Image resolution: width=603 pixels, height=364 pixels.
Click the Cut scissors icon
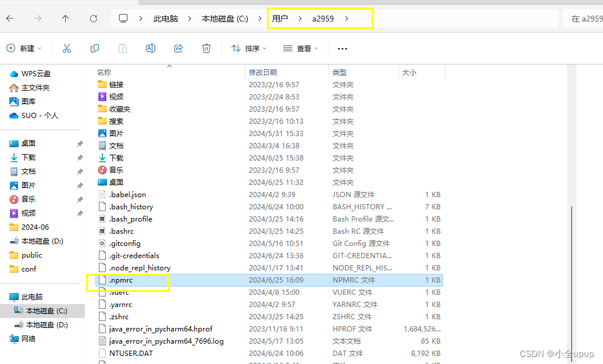67,48
